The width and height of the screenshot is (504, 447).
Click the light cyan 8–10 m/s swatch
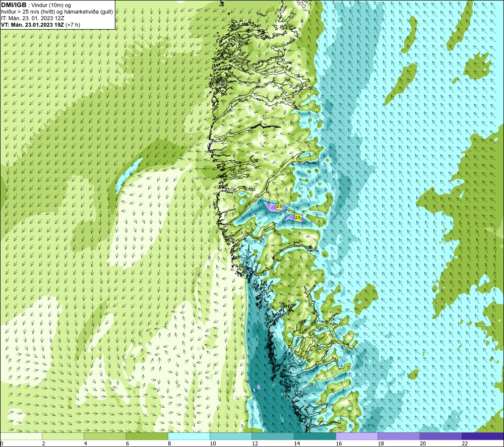coord(189,436)
